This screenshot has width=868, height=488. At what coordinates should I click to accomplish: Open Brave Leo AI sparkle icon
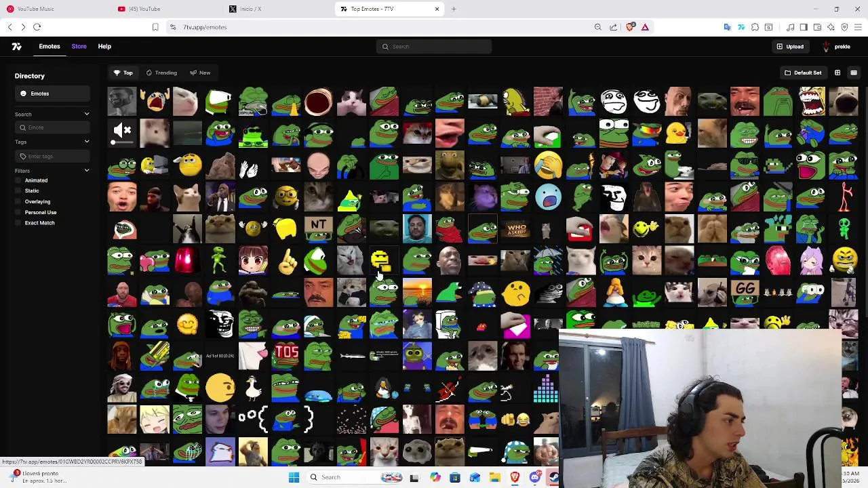click(831, 27)
